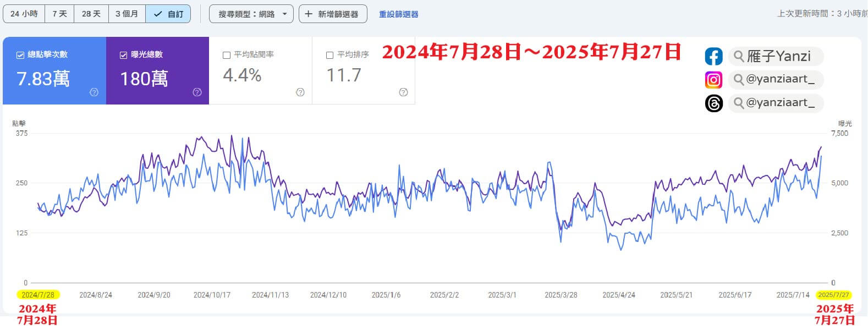Switch to the 28 天 date range
Viewport: 868px width, 330px height.
click(x=91, y=14)
